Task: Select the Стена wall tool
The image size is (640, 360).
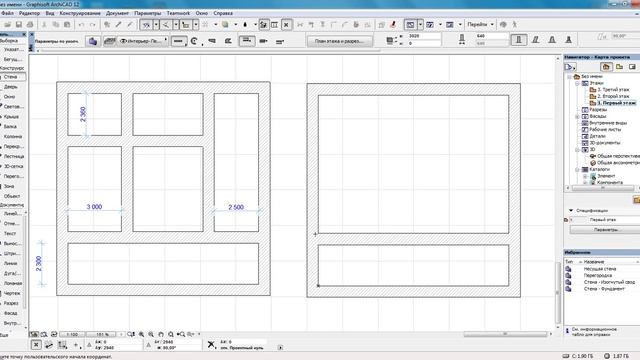Action: 12,77
